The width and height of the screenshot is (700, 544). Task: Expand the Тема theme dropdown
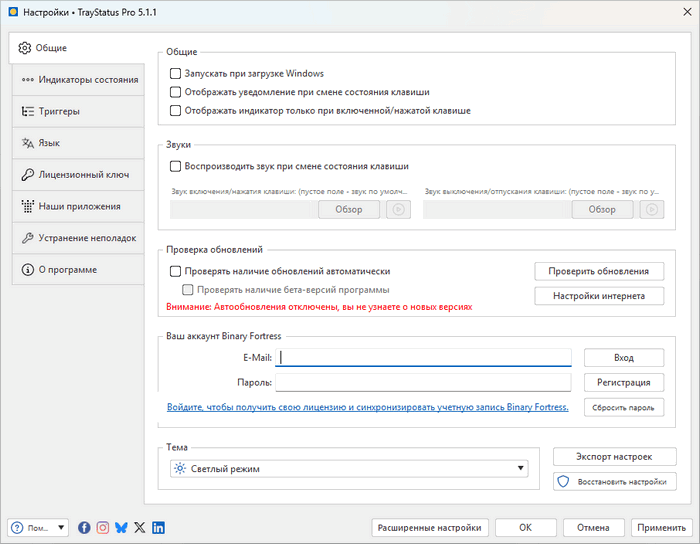tap(349, 469)
